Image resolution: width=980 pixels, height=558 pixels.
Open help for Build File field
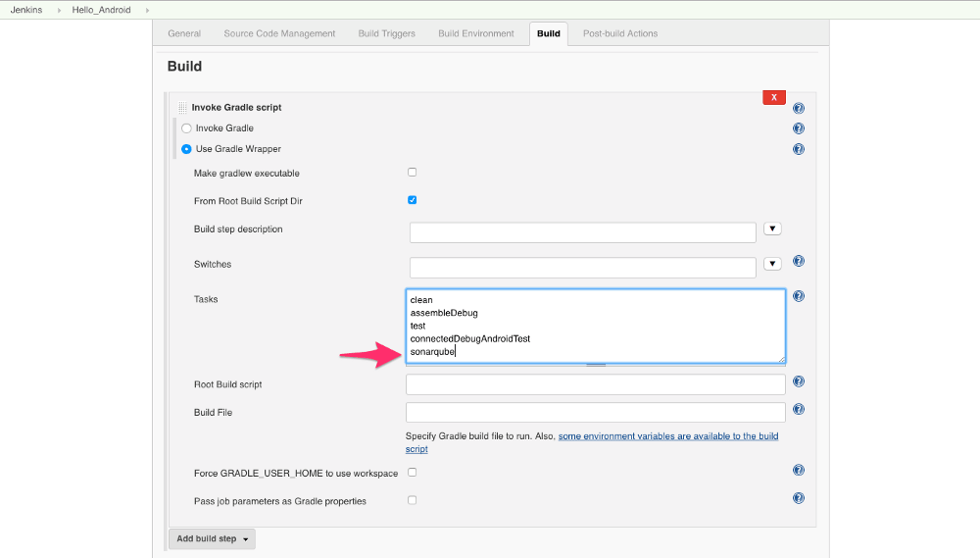click(x=799, y=410)
